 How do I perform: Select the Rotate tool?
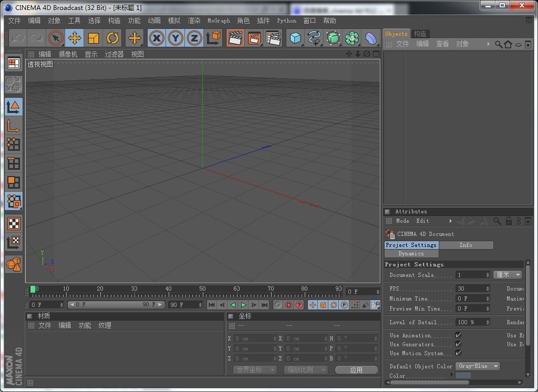[113, 38]
